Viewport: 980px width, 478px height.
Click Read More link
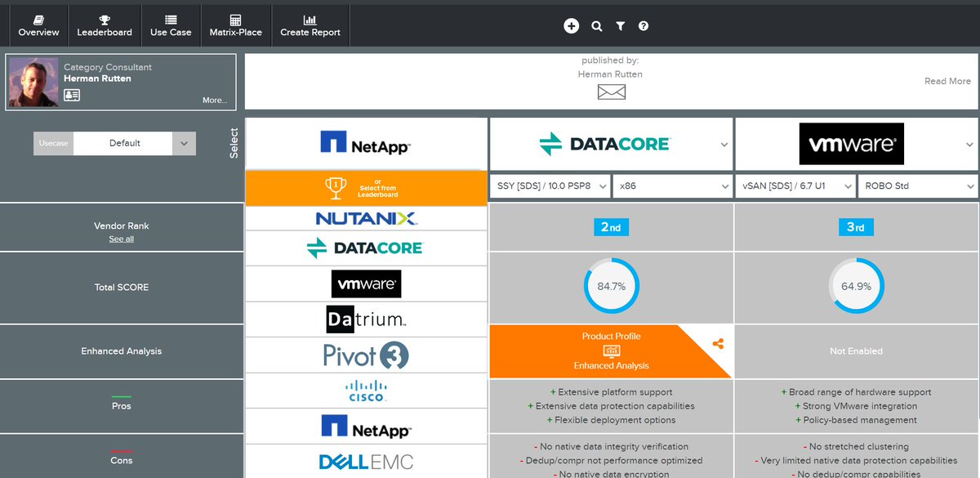[947, 81]
